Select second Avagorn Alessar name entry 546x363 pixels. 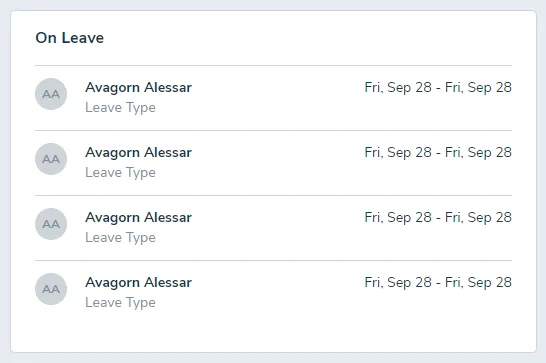pos(139,153)
